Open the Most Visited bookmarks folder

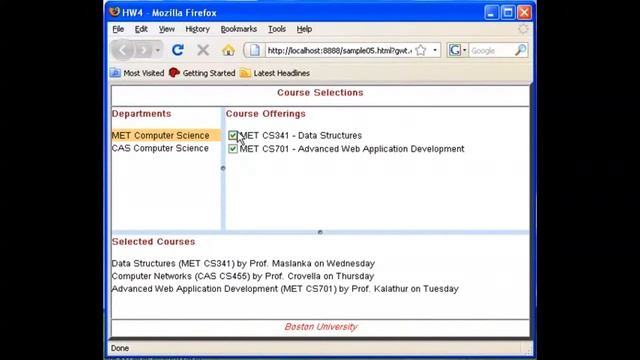pos(137,73)
